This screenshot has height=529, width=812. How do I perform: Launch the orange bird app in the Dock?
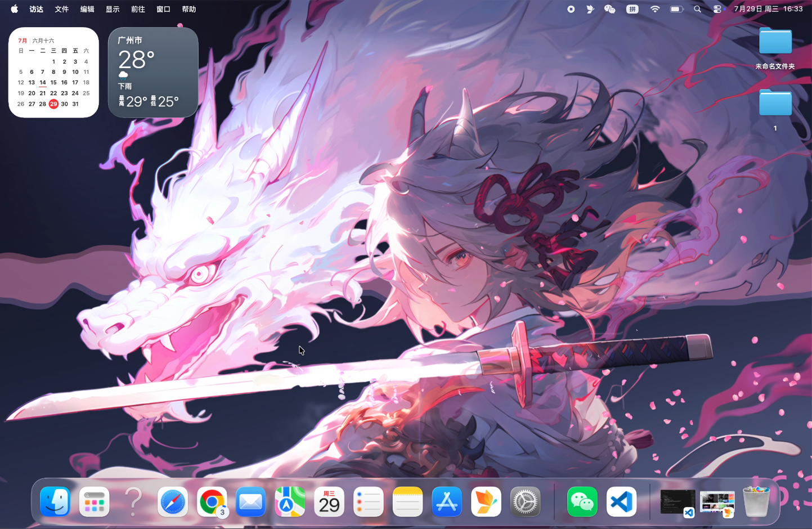tap(486, 501)
